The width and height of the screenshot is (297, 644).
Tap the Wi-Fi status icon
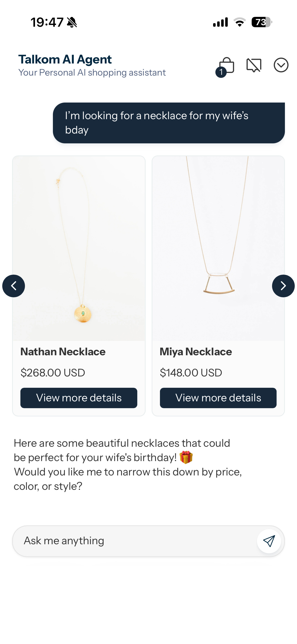click(x=240, y=22)
